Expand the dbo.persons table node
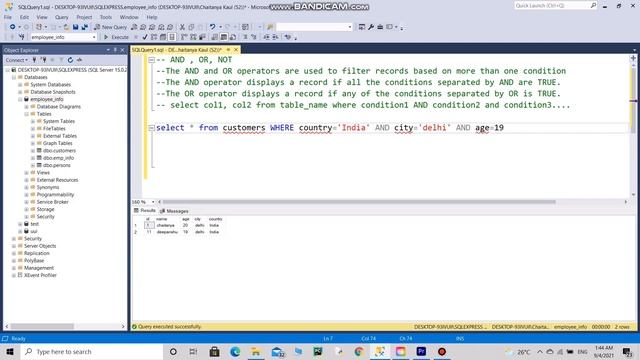The image size is (640, 360). pos(33,165)
